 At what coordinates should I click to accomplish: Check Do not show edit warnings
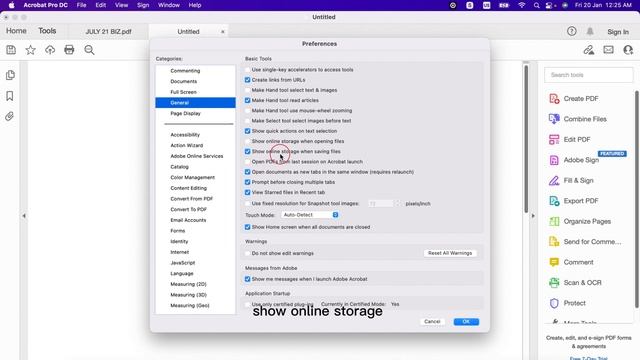pos(247,253)
